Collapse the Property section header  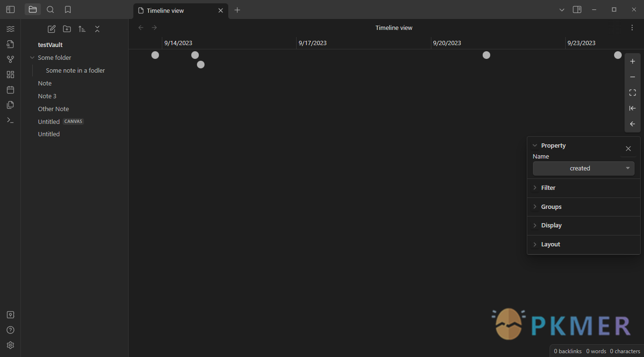(x=535, y=145)
